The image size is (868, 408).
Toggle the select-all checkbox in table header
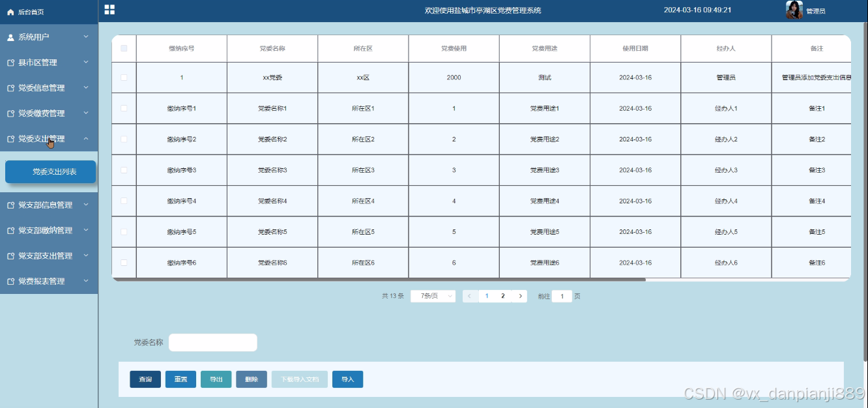tap(124, 48)
